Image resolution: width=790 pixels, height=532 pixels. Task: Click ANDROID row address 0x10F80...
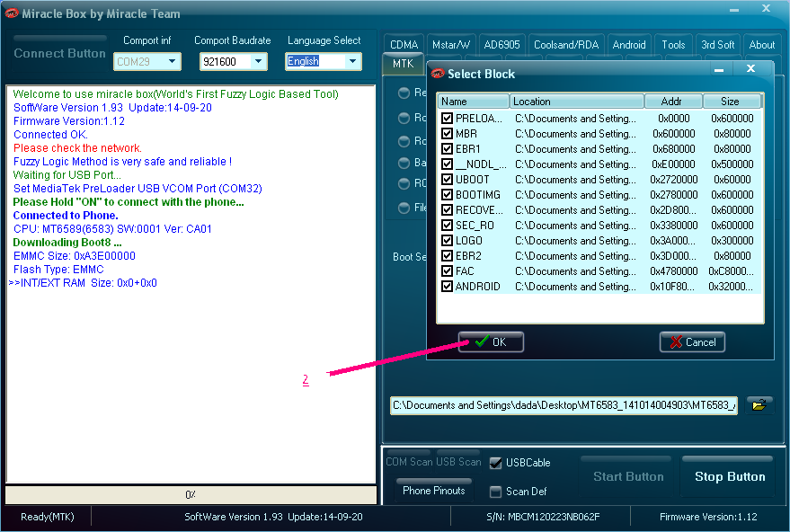[672, 286]
